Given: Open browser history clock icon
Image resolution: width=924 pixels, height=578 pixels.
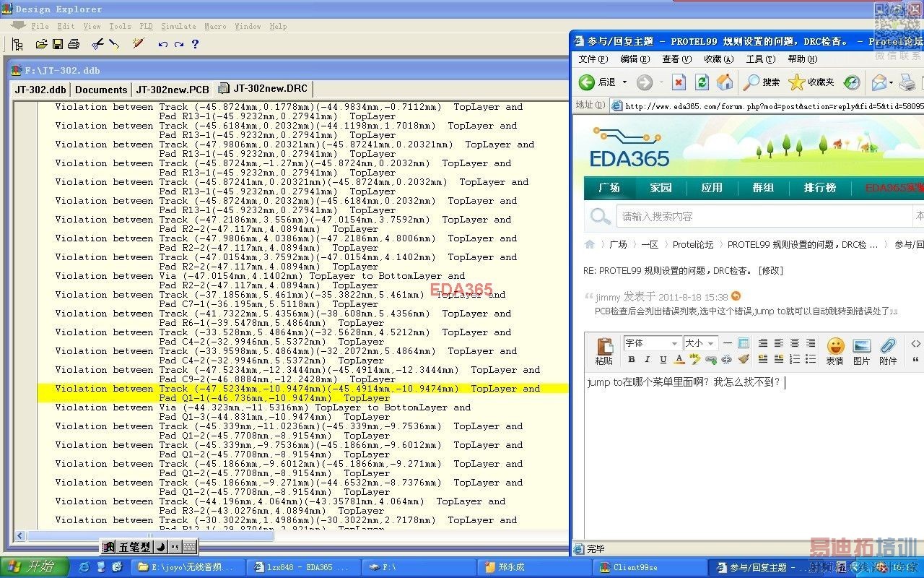Looking at the screenshot, I should (852, 82).
